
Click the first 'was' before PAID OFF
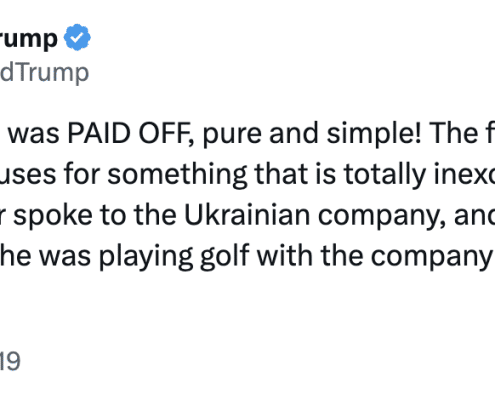(33, 134)
